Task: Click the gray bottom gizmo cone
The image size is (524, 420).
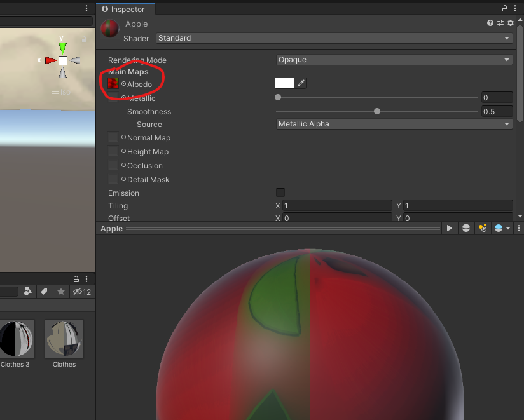Action: click(62, 72)
